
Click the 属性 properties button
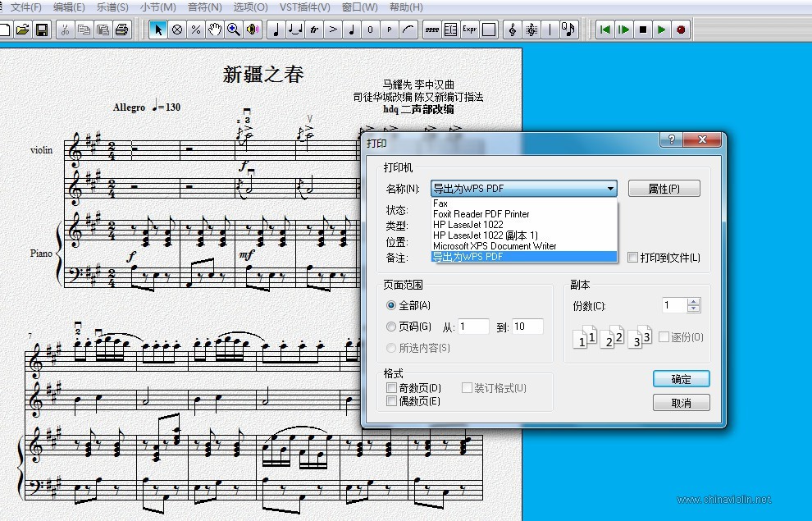coord(664,189)
